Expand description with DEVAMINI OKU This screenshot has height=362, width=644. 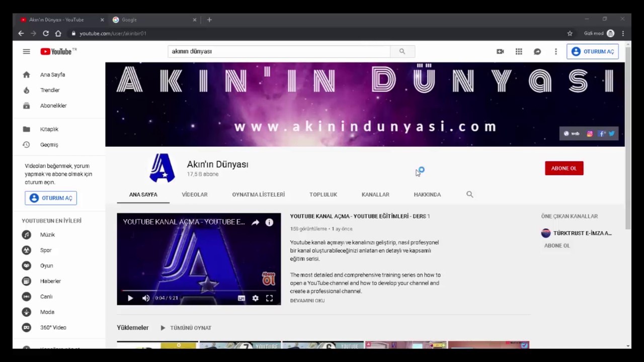tap(307, 301)
